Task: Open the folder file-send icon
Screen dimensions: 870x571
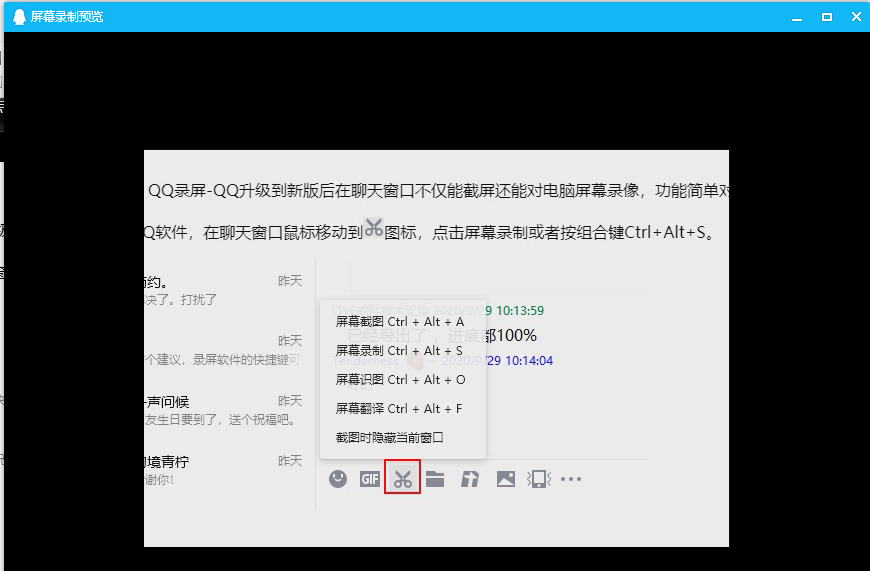Action: tap(435, 478)
